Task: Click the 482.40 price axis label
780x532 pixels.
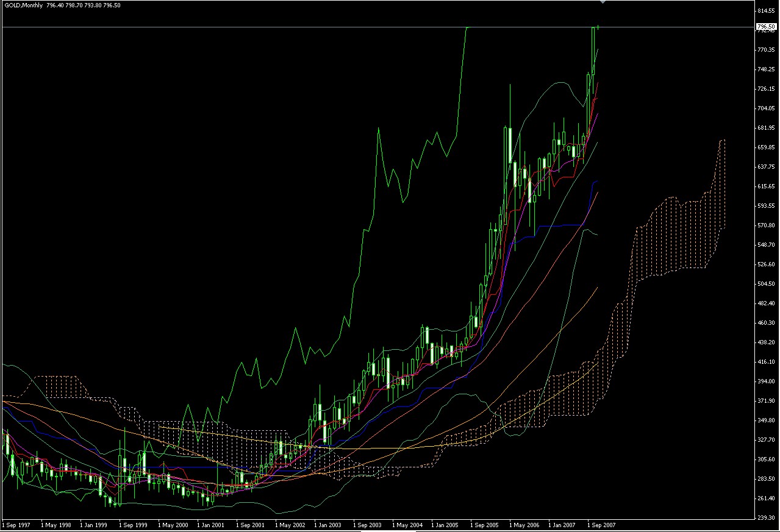Action: [x=766, y=303]
